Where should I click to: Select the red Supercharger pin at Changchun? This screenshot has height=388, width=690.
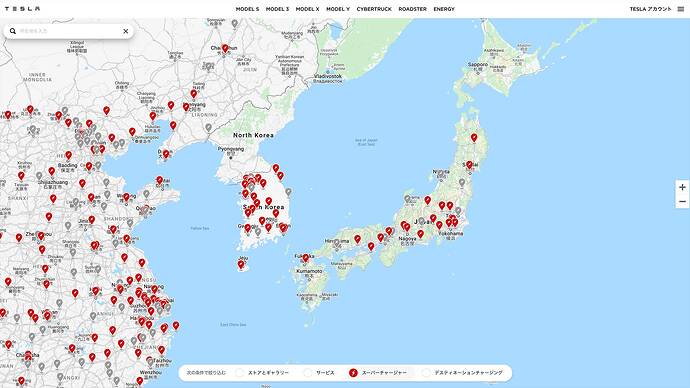point(225,48)
